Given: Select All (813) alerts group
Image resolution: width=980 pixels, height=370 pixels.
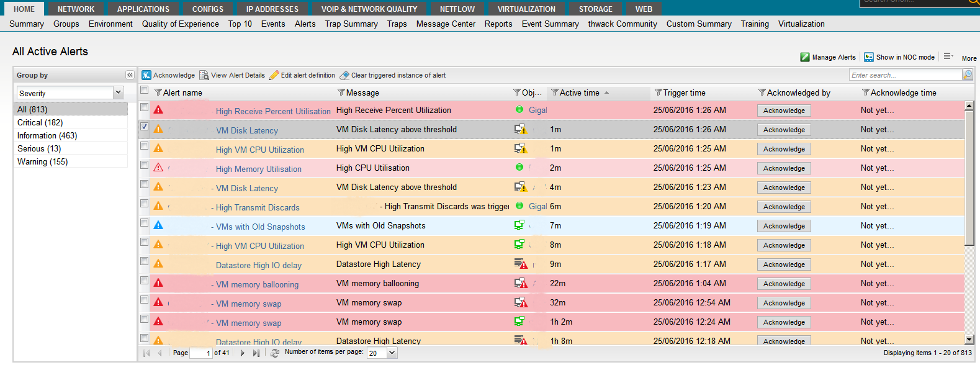Looking at the screenshot, I should click(71, 109).
